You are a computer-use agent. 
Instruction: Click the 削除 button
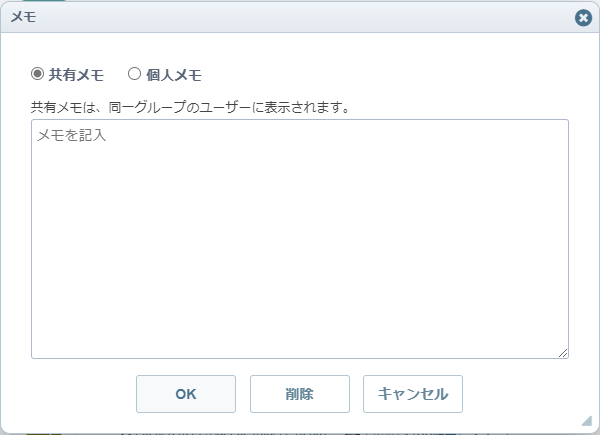[x=299, y=394]
